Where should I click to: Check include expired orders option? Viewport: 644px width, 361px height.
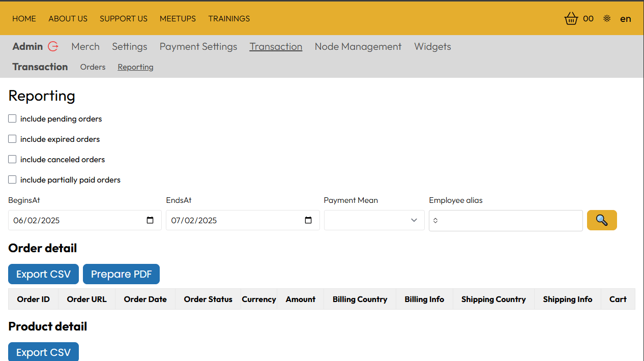pos(12,139)
